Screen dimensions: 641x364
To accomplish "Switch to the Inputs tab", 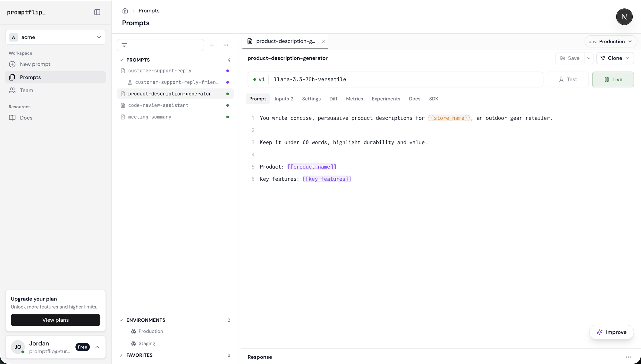I will click(x=284, y=99).
